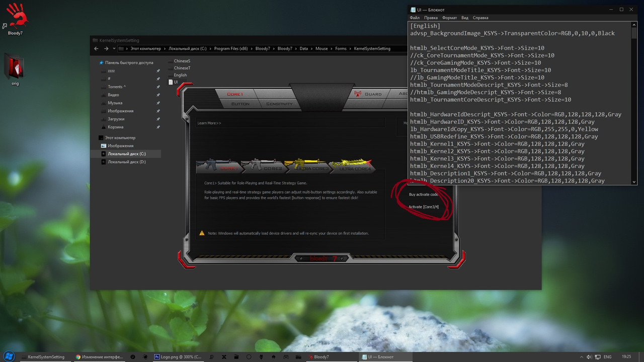Open Chrome from the taskbar
The height and width of the screenshot is (362, 644).
pyautogui.click(x=99, y=356)
